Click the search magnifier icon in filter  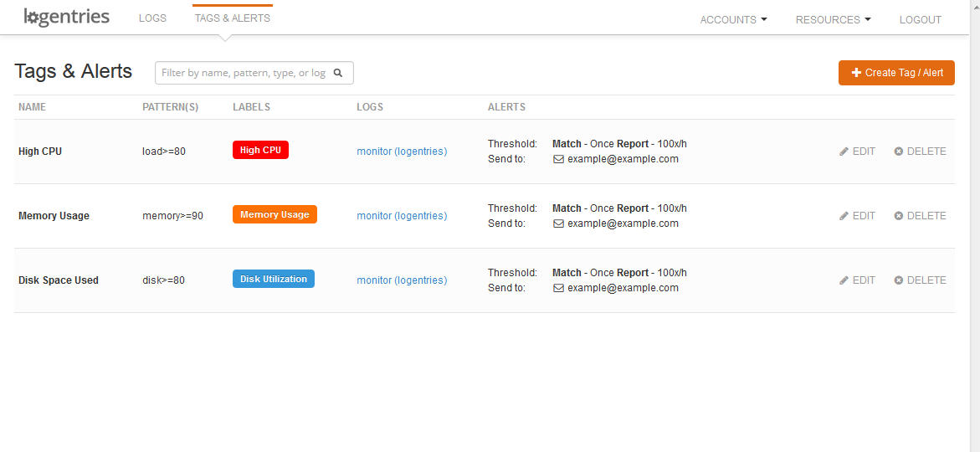[x=338, y=73]
